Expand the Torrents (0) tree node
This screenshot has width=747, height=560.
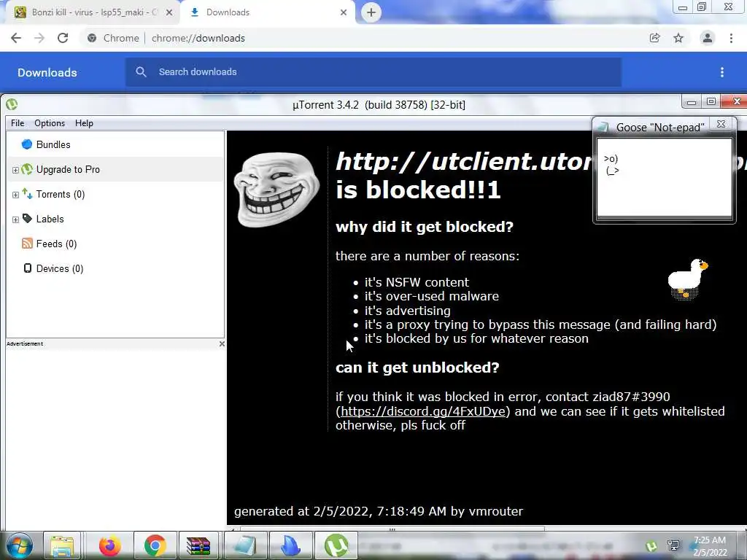15,195
